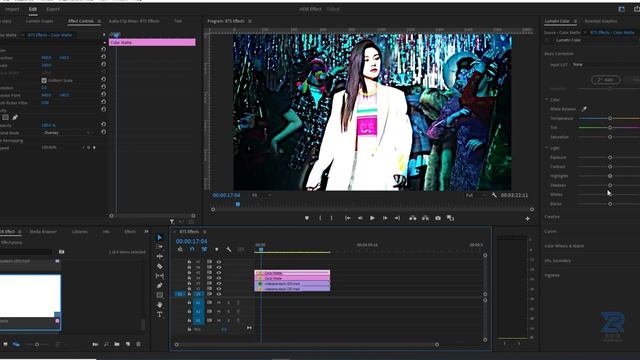The image size is (640, 360).
Task: Play the Program monitor sequence
Action: point(372,218)
